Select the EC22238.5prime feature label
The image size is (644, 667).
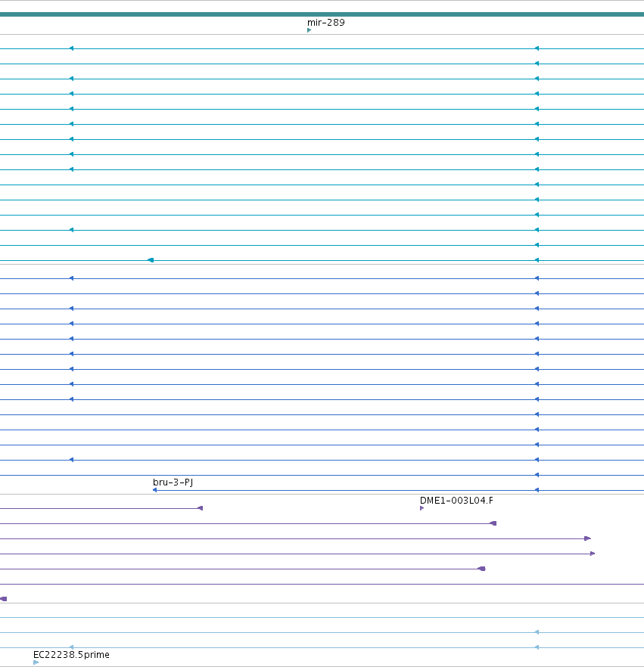tap(71, 655)
